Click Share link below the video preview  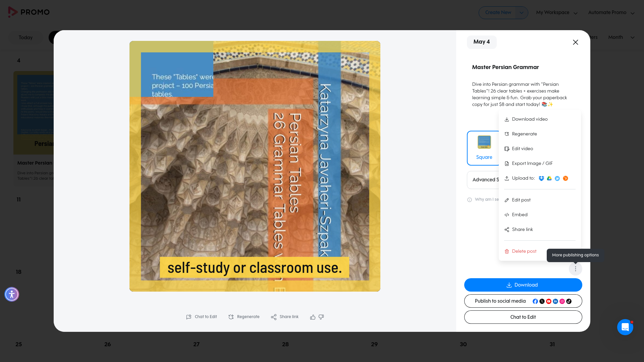click(x=284, y=317)
